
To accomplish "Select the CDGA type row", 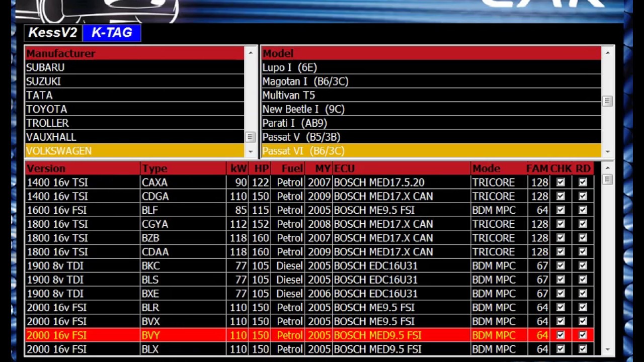I will [x=309, y=196].
